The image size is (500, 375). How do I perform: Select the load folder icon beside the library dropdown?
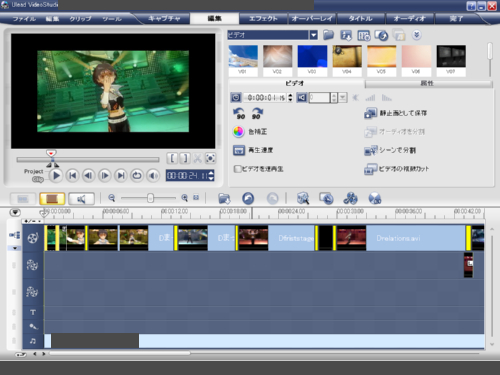click(328, 35)
